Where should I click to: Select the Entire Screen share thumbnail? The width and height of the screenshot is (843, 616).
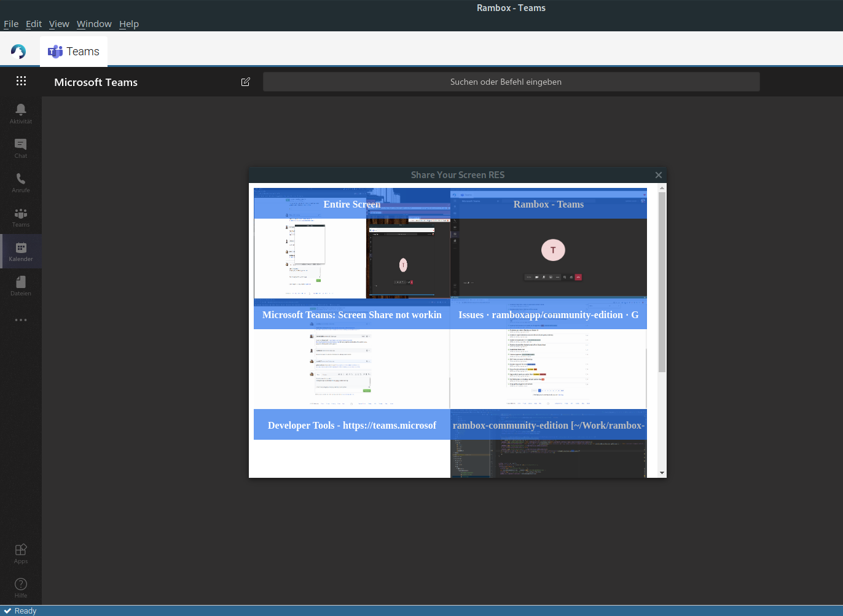[352, 243]
